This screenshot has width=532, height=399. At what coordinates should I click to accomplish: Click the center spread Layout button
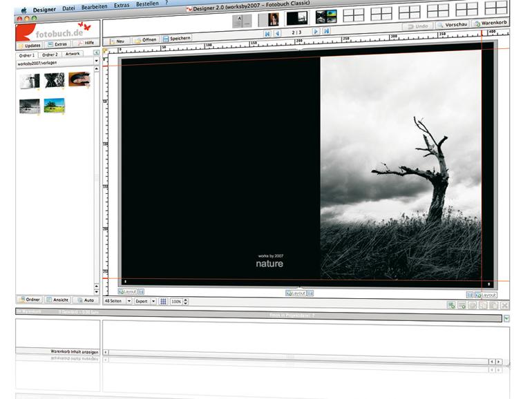pyautogui.click(x=296, y=293)
